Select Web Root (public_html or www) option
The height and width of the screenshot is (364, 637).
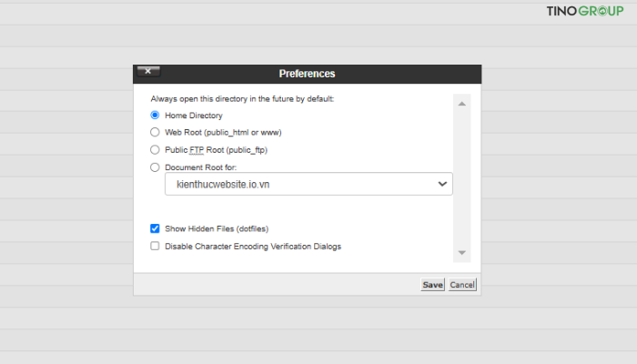(155, 133)
